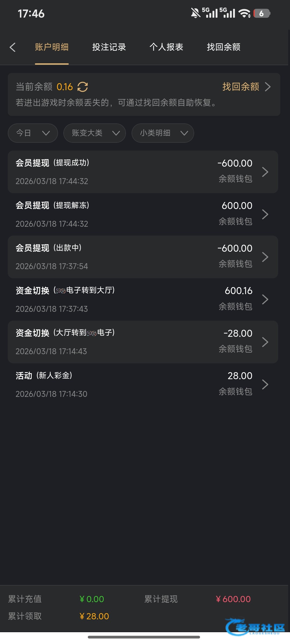
Task: Switch to the 个人报表 tab
Action: coord(166,47)
